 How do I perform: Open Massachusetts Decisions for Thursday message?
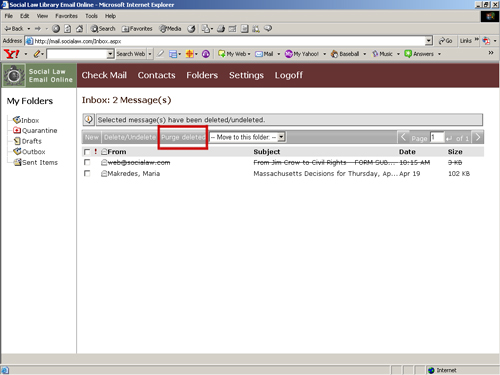(325, 173)
